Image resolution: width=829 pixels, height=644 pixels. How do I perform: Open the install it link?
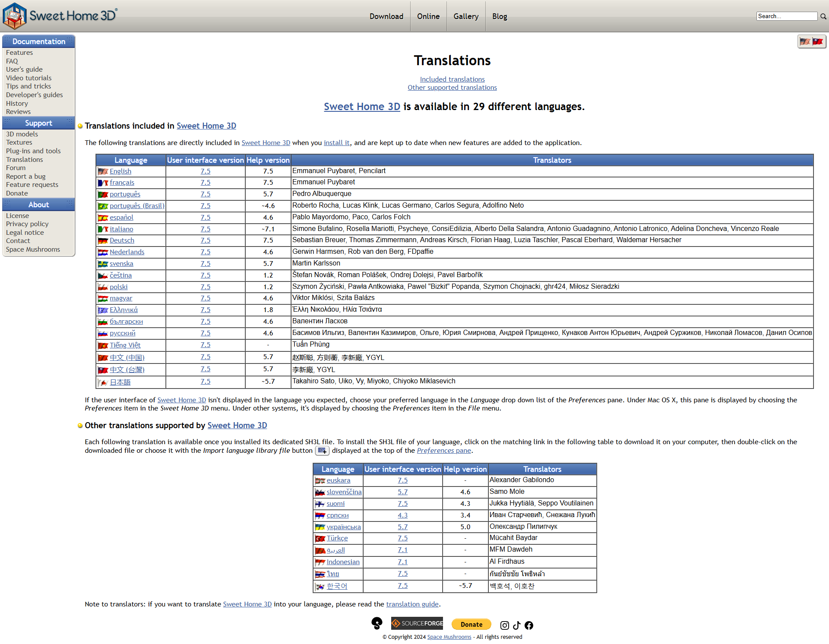click(x=337, y=143)
